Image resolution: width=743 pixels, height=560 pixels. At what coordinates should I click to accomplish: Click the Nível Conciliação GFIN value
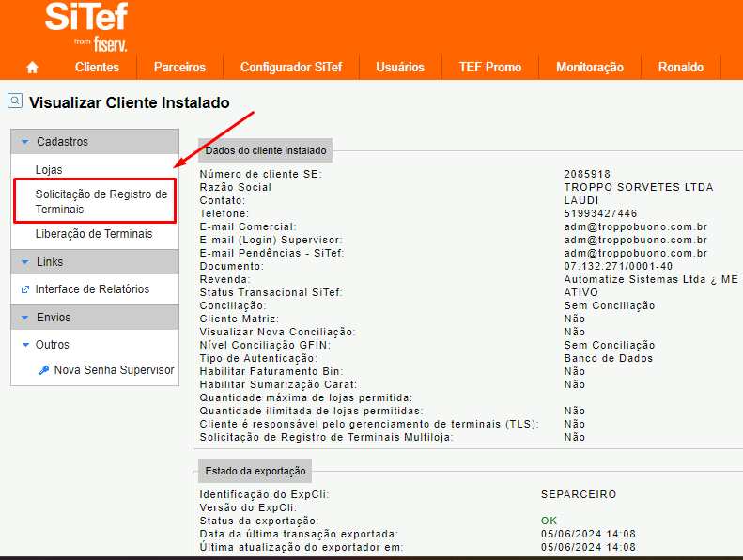(x=610, y=345)
